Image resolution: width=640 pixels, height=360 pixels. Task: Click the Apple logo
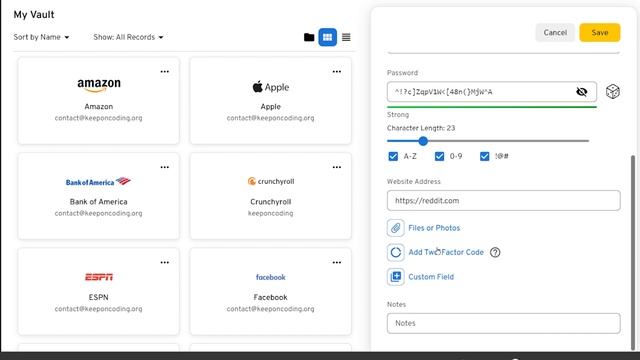click(271, 87)
